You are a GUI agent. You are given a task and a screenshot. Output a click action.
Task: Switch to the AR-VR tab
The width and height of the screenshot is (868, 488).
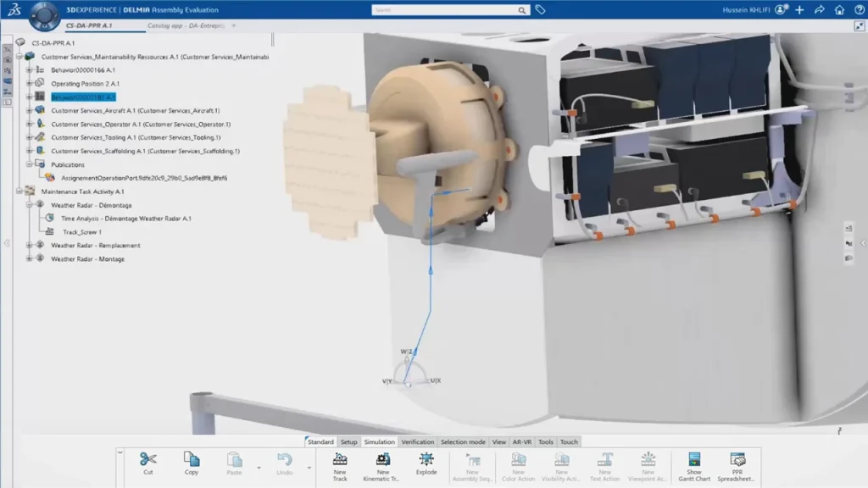521,441
